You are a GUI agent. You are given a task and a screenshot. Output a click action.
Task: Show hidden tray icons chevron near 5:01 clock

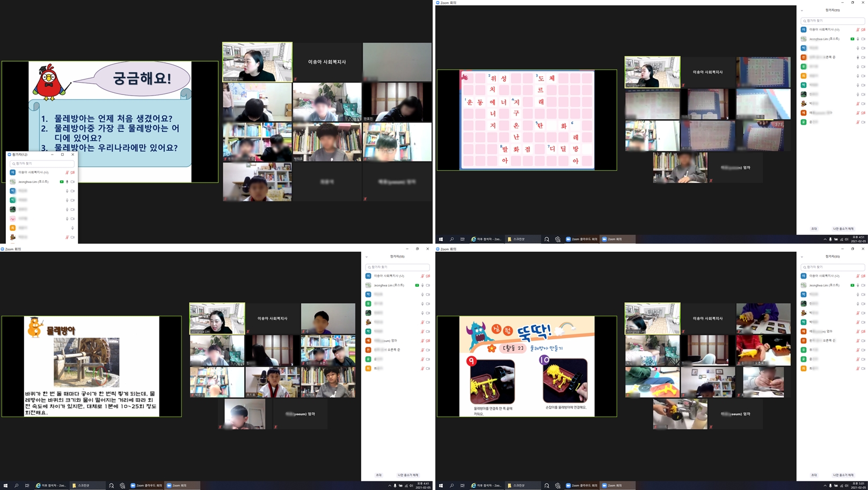point(825,486)
